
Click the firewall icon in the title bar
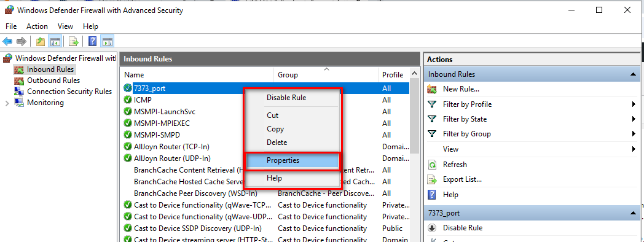tap(9, 10)
